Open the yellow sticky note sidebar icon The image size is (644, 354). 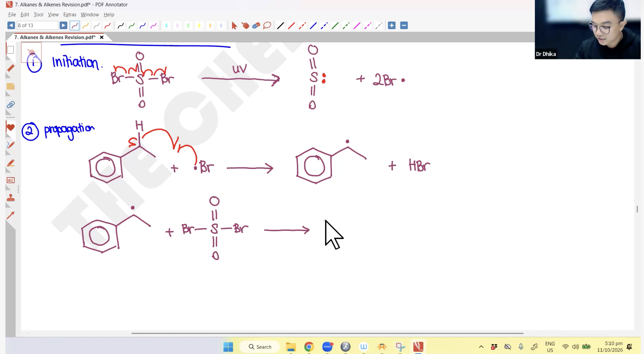pyautogui.click(x=11, y=86)
